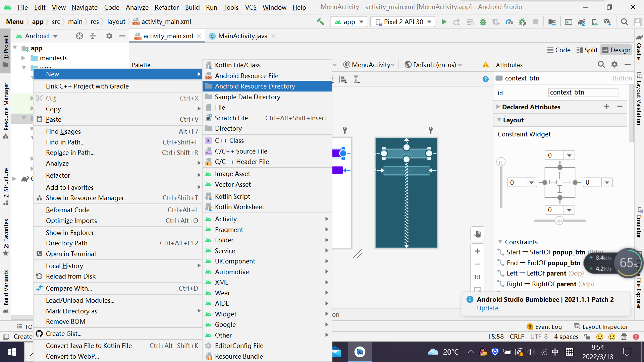Click the id input field context_btn
The image size is (644, 362).
pos(583,93)
